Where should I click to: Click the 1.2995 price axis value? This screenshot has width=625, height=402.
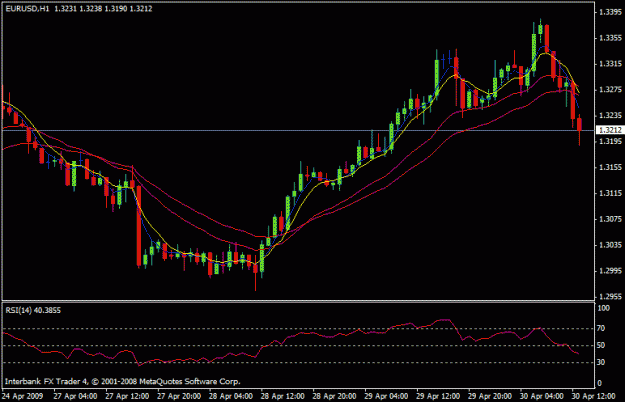tap(610, 271)
